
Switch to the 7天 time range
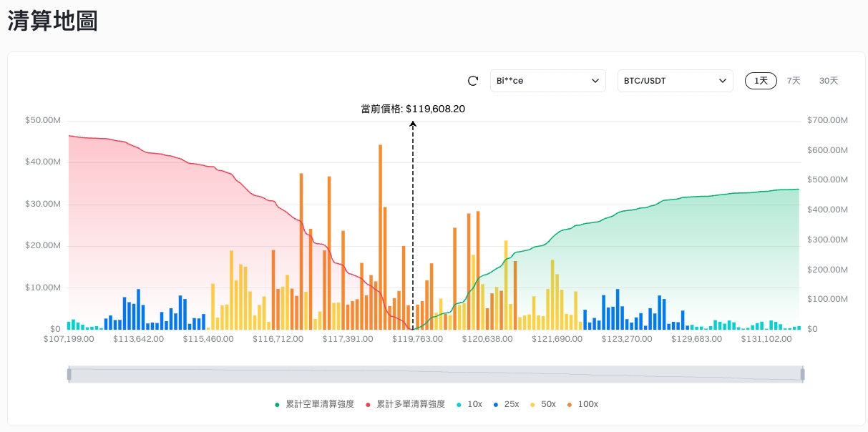pos(794,81)
